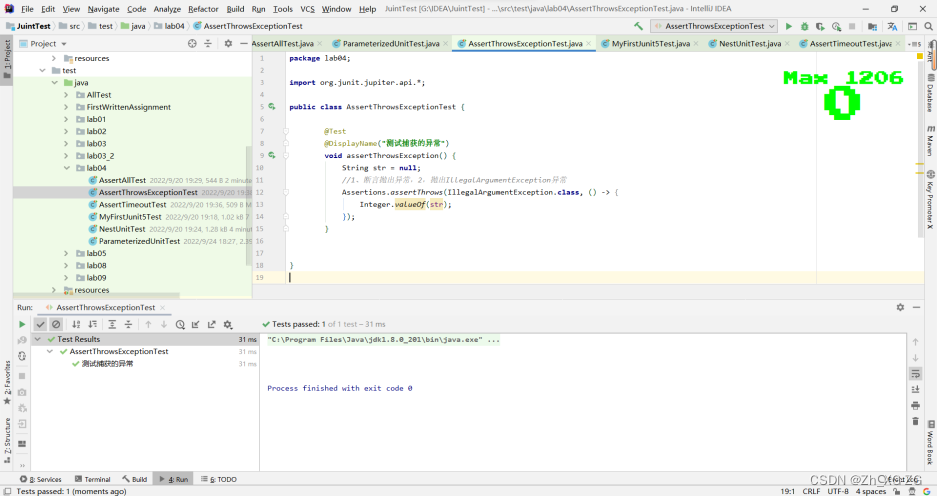Open the Build tool window
The height and width of the screenshot is (496, 937).
tap(134, 479)
